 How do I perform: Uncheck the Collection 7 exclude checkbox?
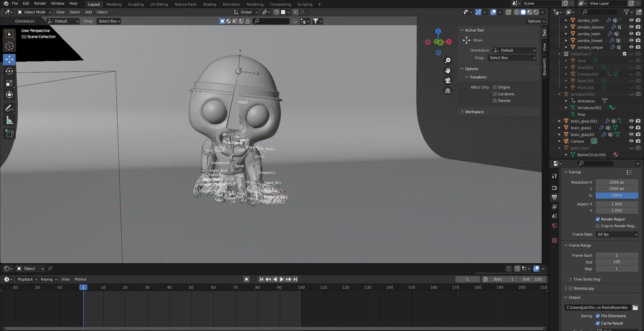(624, 54)
